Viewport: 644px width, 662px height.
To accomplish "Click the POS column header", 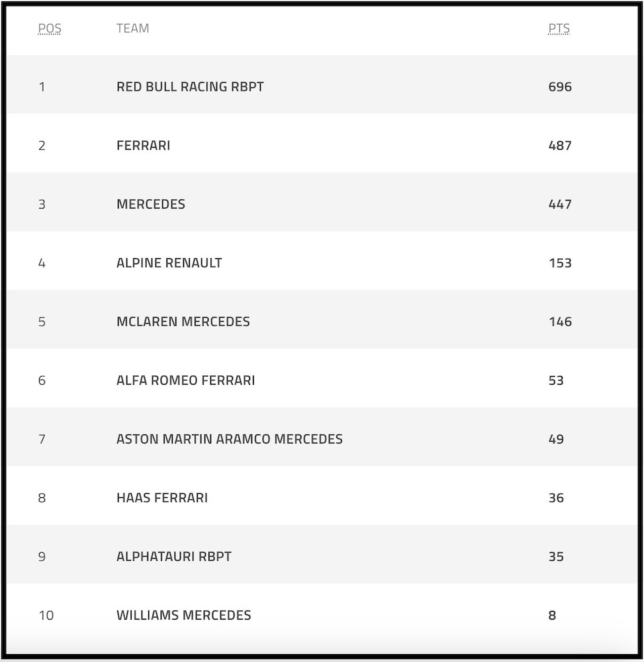I will [49, 28].
